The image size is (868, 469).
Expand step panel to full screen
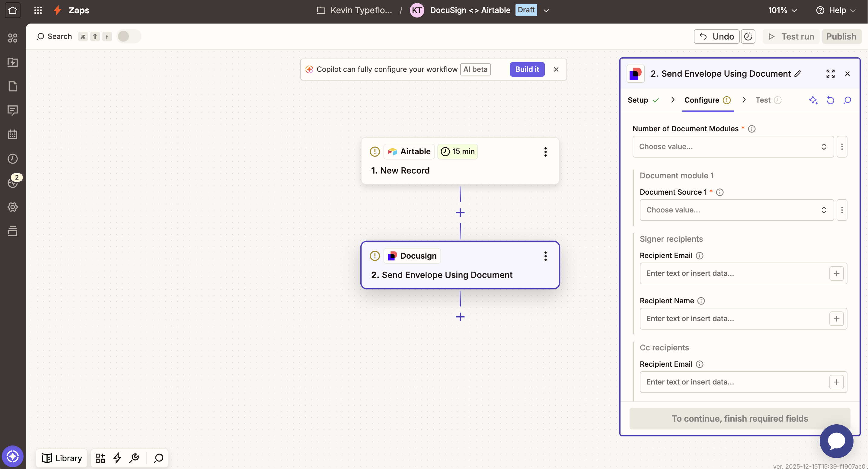(830, 74)
